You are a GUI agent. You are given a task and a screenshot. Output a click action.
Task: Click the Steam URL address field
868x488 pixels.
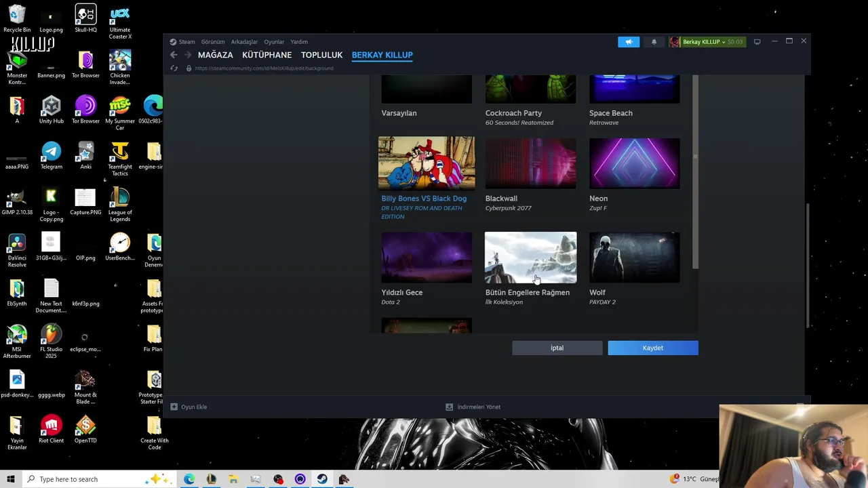click(264, 68)
